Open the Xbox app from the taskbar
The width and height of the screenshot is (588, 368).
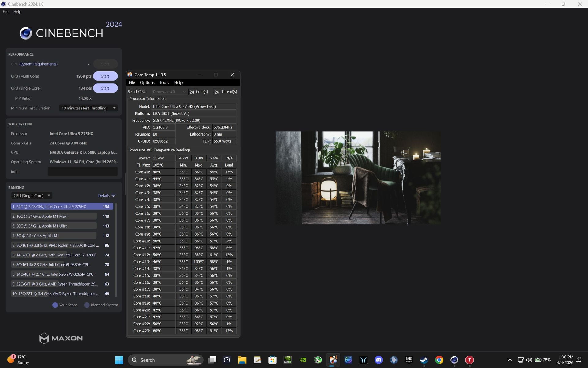[318, 360]
